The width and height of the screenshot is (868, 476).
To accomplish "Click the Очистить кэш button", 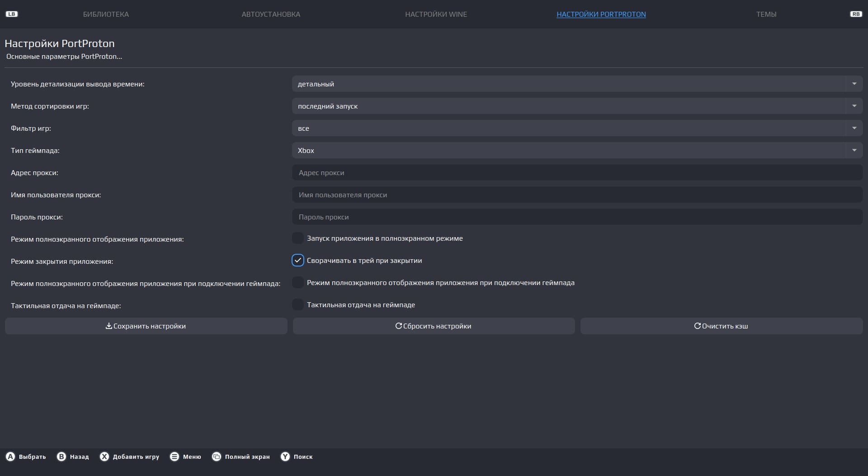I will 721,326.
